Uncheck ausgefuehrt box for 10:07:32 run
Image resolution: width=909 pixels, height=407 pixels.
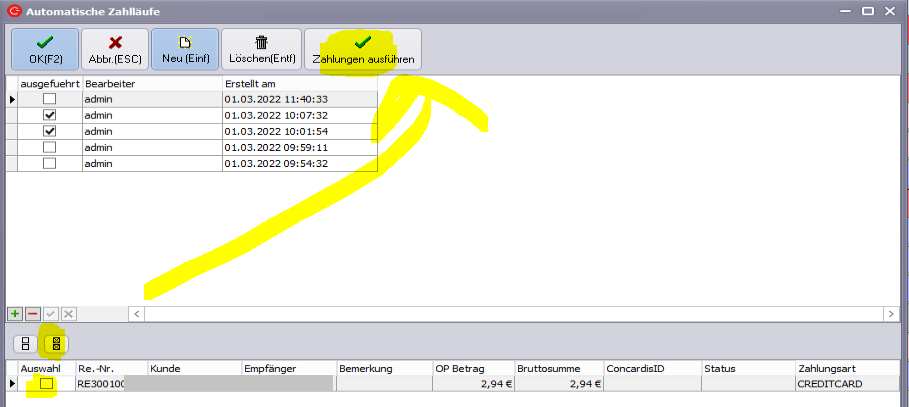(x=48, y=116)
